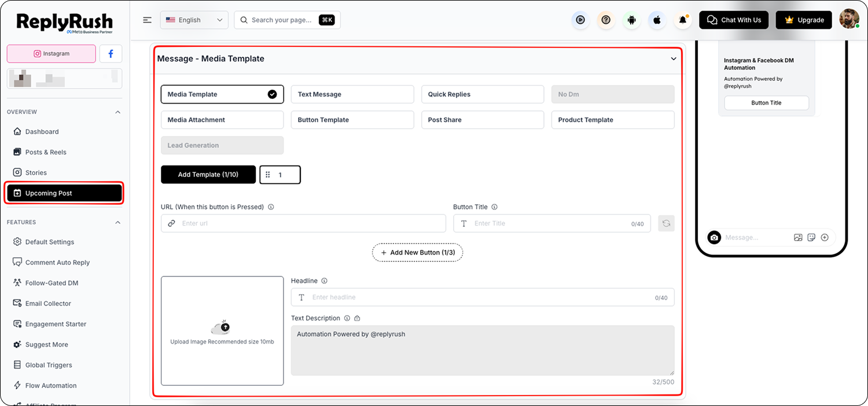The height and width of the screenshot is (406, 868).
Task: Select the Button Template message type
Action: pyautogui.click(x=352, y=120)
